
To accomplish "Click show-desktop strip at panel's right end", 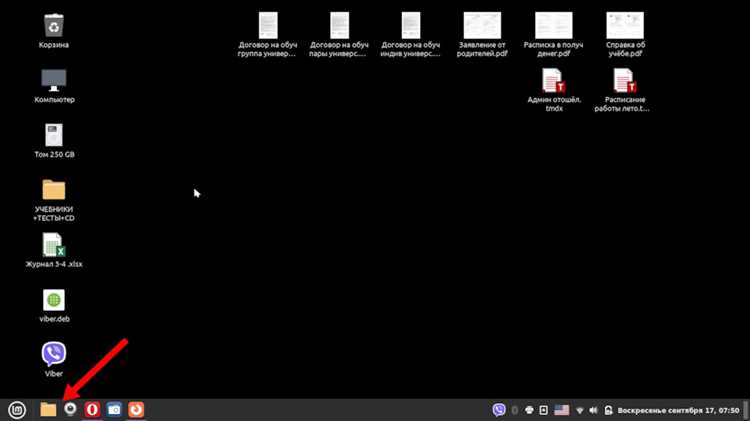I will [x=746, y=410].
